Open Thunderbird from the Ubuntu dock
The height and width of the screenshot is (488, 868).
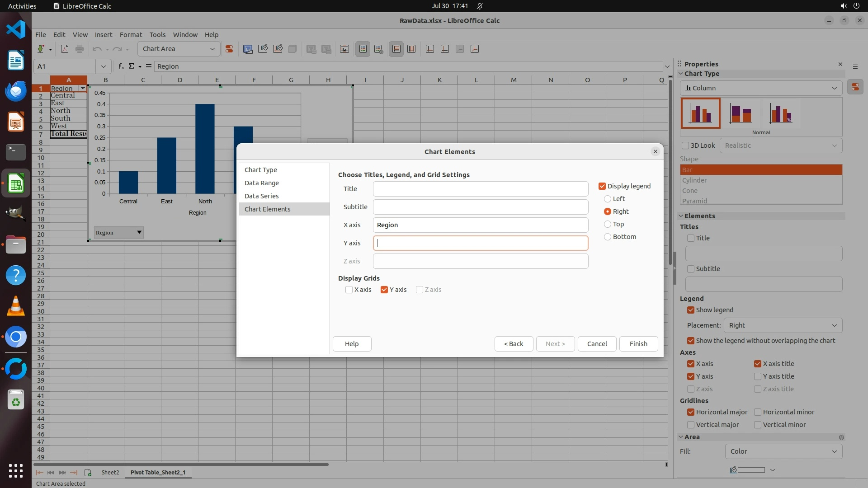[16, 91]
